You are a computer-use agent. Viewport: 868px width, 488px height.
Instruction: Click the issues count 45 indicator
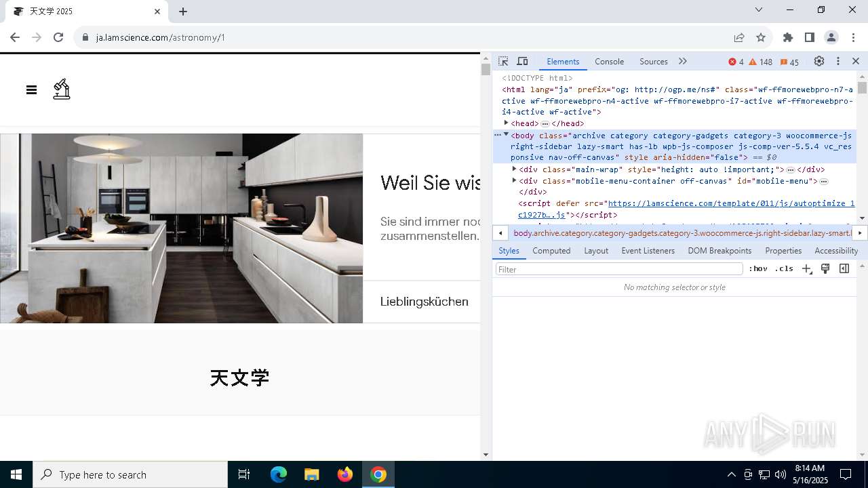pyautogui.click(x=789, y=62)
